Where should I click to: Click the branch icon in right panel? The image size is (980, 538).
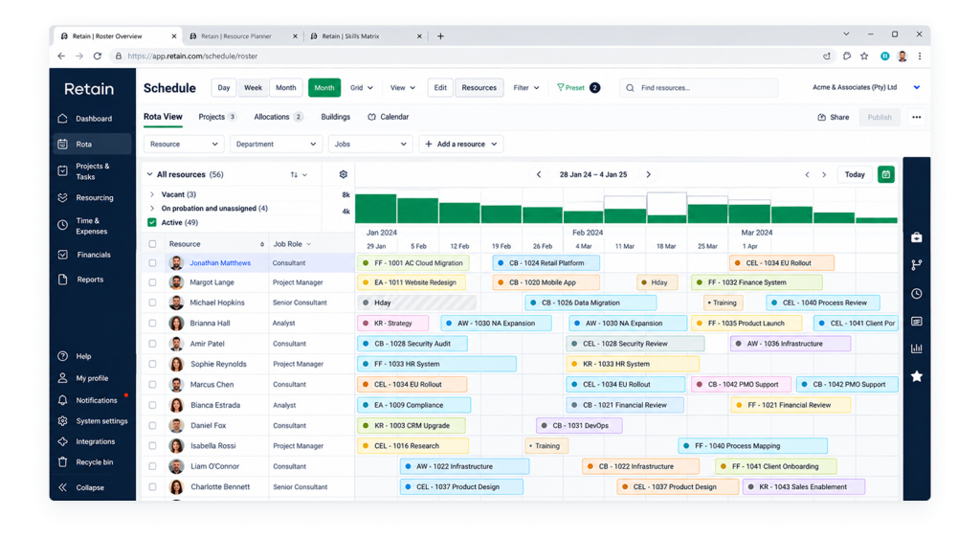pos(916,265)
